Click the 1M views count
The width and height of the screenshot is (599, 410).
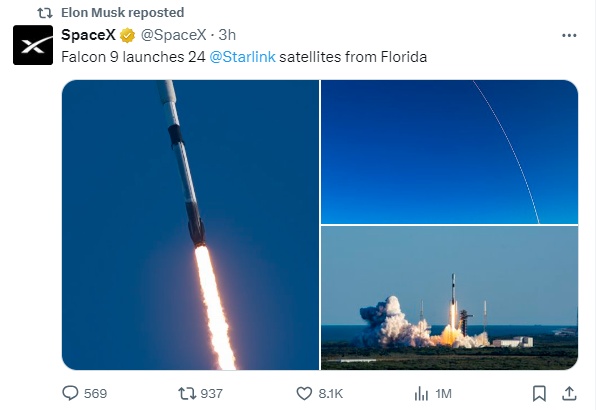[443, 394]
